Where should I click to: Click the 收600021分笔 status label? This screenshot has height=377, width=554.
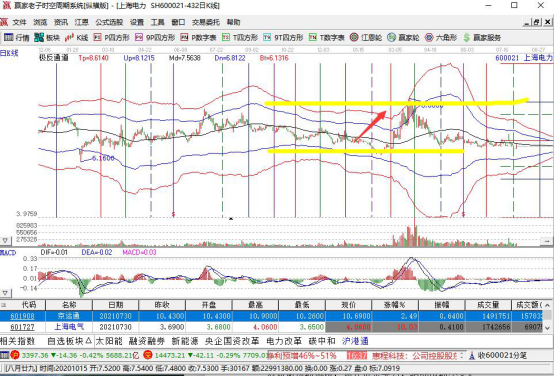pos(502,355)
